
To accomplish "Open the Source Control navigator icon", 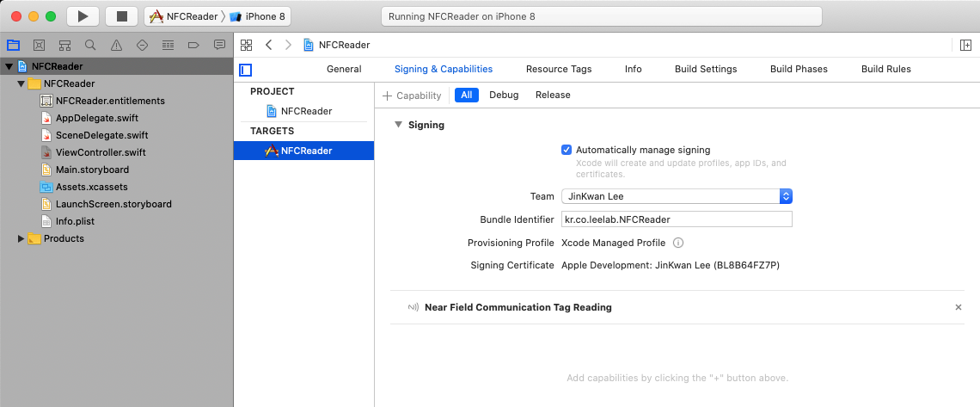I will [x=39, y=45].
